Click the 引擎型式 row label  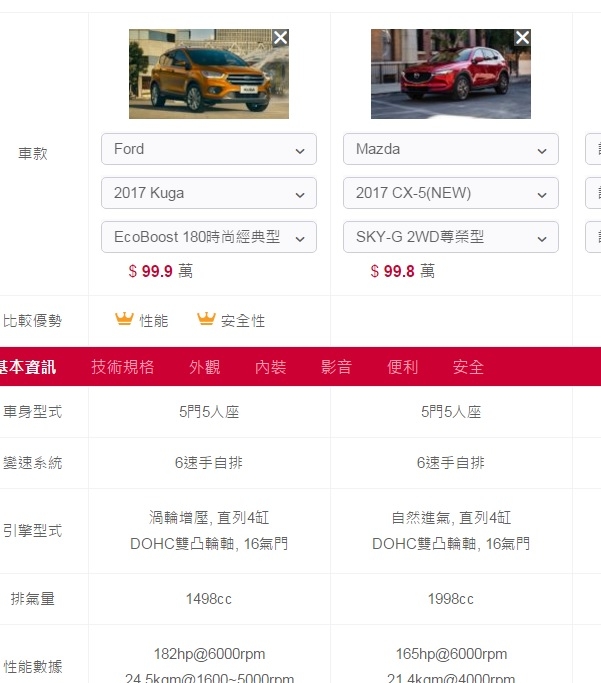[32, 531]
